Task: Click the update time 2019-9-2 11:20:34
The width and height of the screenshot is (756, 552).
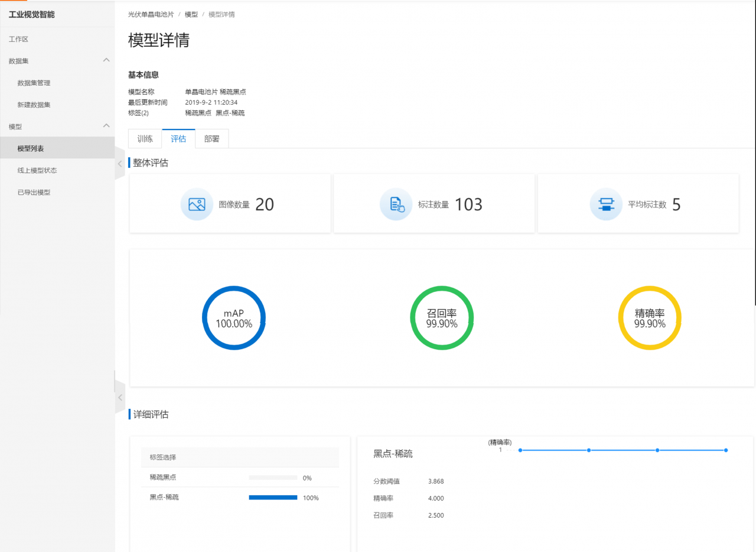Action: [211, 102]
